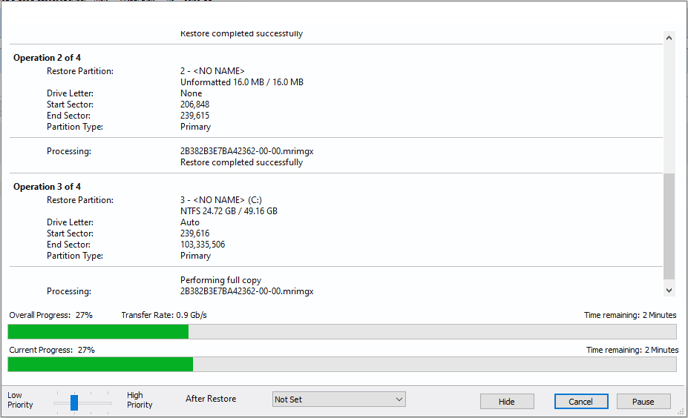Click the High Priority label

(140, 400)
